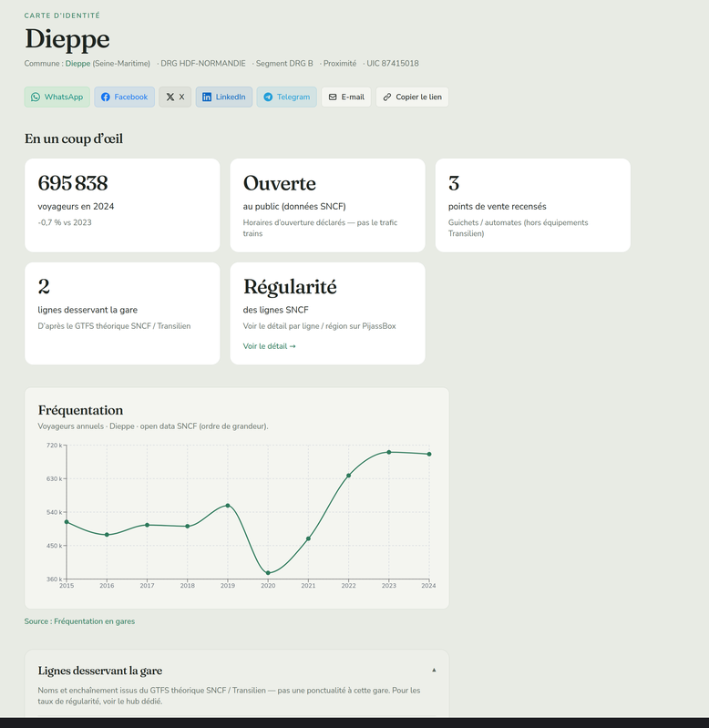This screenshot has height=728, width=709.
Task: Click the Telegram paper-plane icon
Action: 268,97
